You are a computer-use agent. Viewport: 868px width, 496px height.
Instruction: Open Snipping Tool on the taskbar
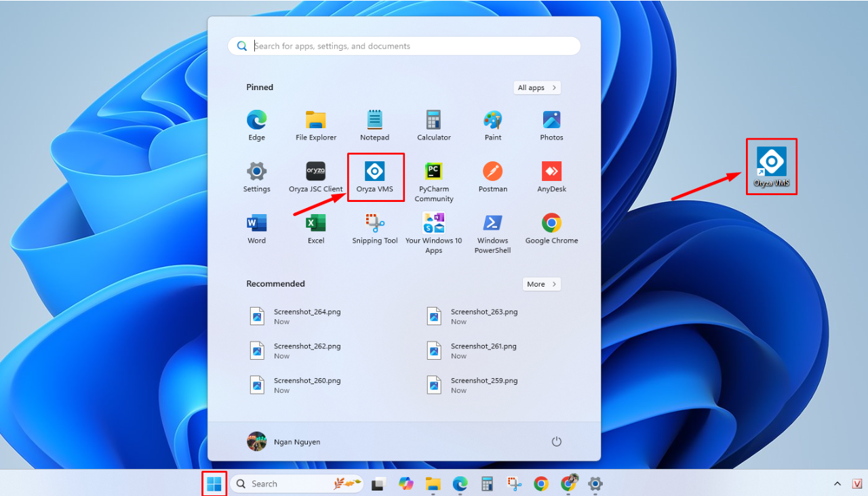point(514,484)
